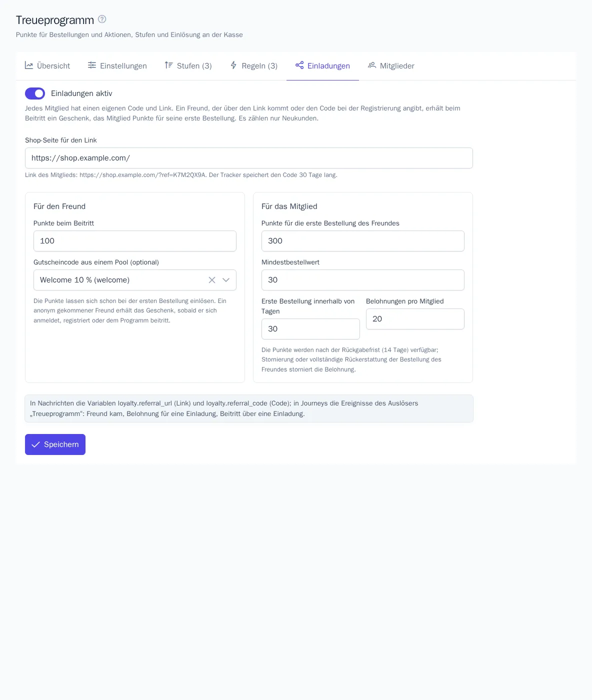Viewport: 592px width, 700px height.
Task: Focus the Punkte beim Beitritt field
Action: (x=135, y=241)
